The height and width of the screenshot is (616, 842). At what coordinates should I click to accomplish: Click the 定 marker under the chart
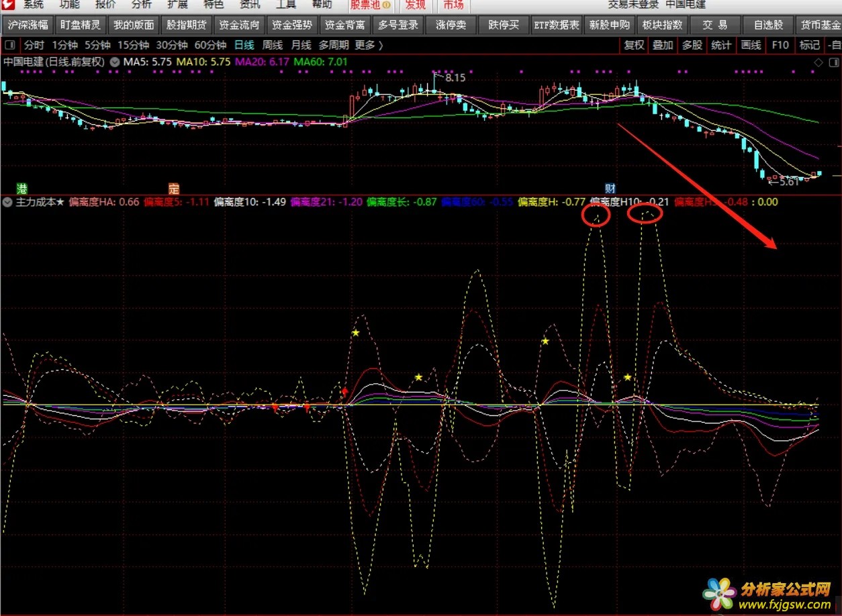[173, 188]
